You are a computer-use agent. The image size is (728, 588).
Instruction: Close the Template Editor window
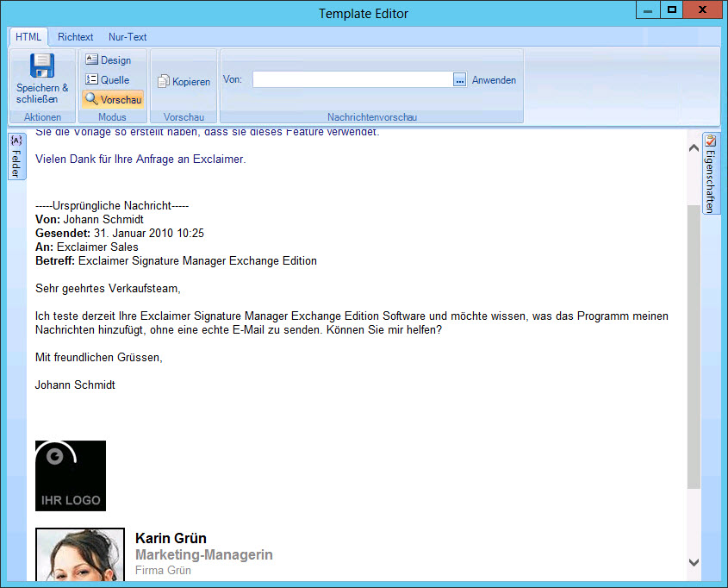[x=702, y=10]
